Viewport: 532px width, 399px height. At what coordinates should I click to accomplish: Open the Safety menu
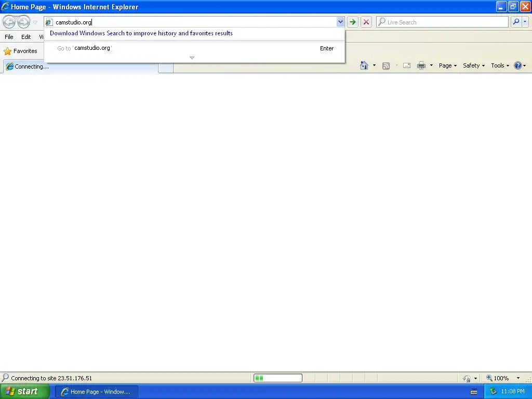(474, 65)
